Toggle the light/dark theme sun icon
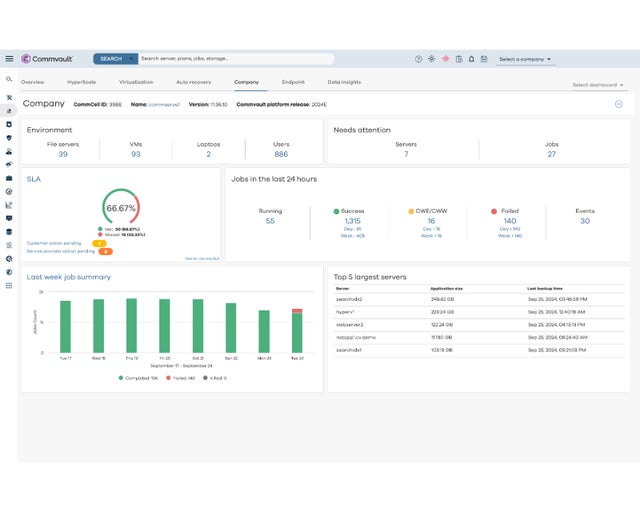 [x=432, y=59]
